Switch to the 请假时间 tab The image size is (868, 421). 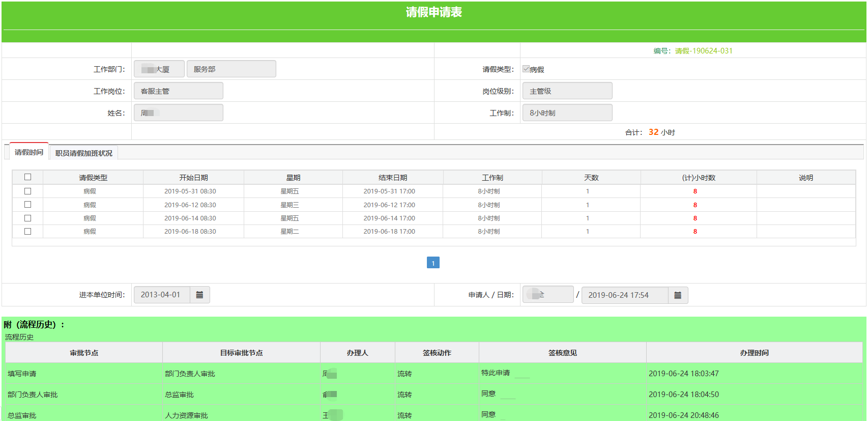[29, 152]
